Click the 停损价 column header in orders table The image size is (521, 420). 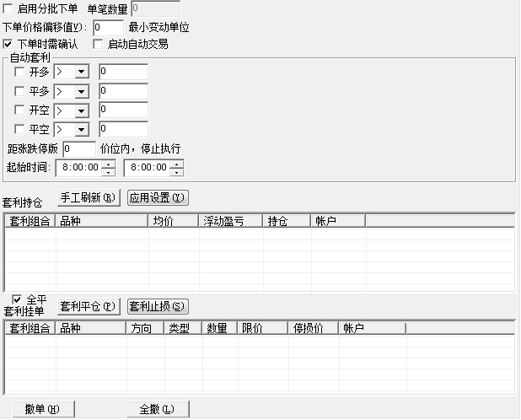click(312, 328)
